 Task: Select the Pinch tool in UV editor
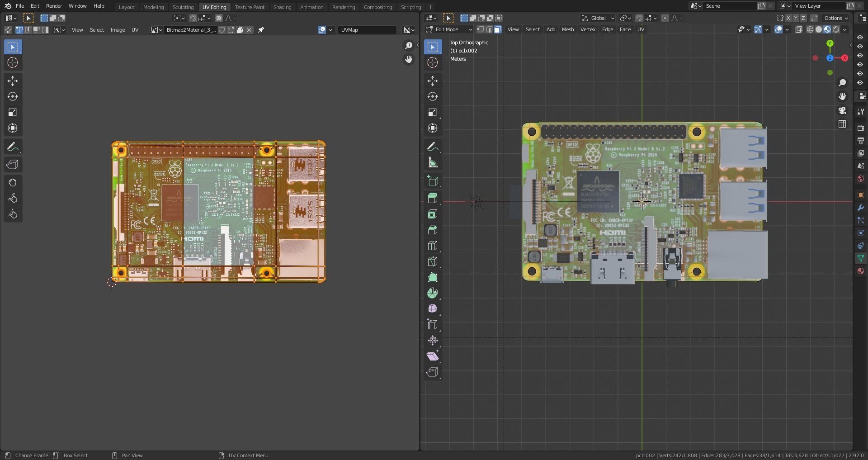pyautogui.click(x=13, y=214)
